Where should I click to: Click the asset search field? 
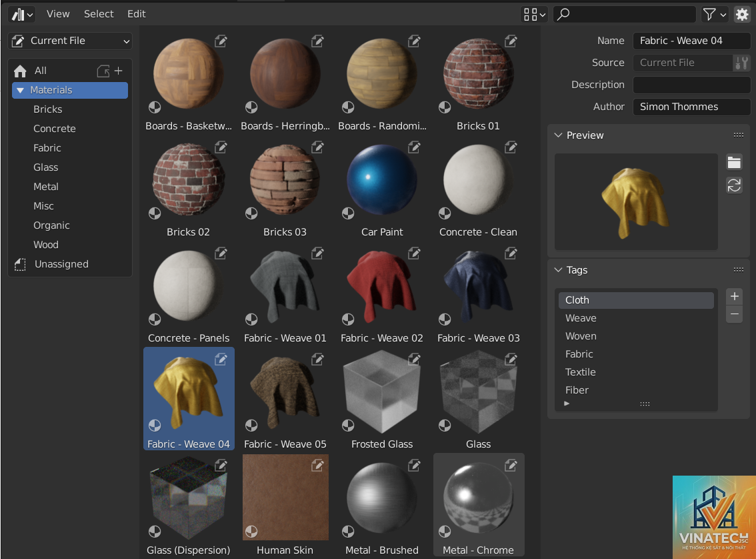coord(625,15)
